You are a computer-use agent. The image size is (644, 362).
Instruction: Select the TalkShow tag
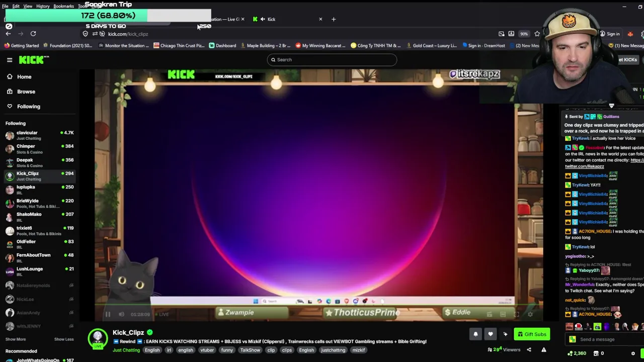click(250, 350)
